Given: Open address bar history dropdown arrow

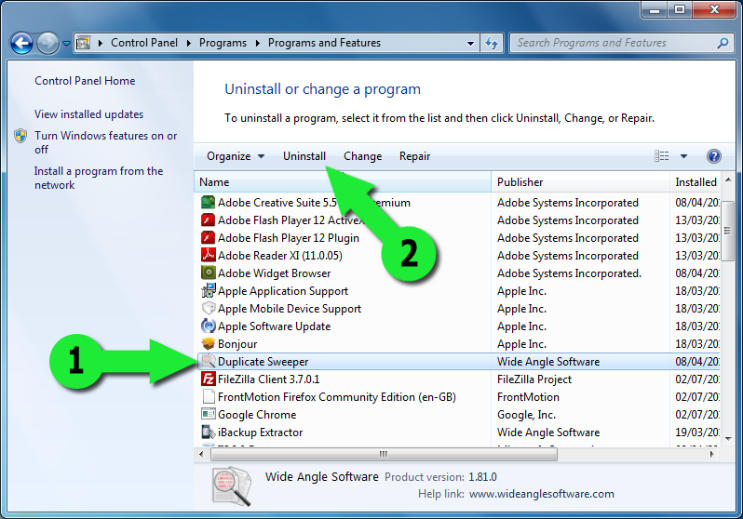Looking at the screenshot, I should pyautogui.click(x=470, y=43).
